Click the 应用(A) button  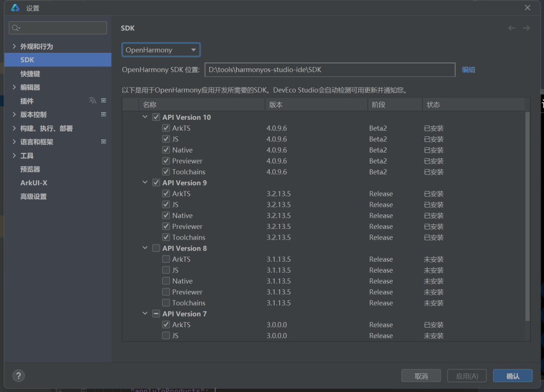coord(466,376)
